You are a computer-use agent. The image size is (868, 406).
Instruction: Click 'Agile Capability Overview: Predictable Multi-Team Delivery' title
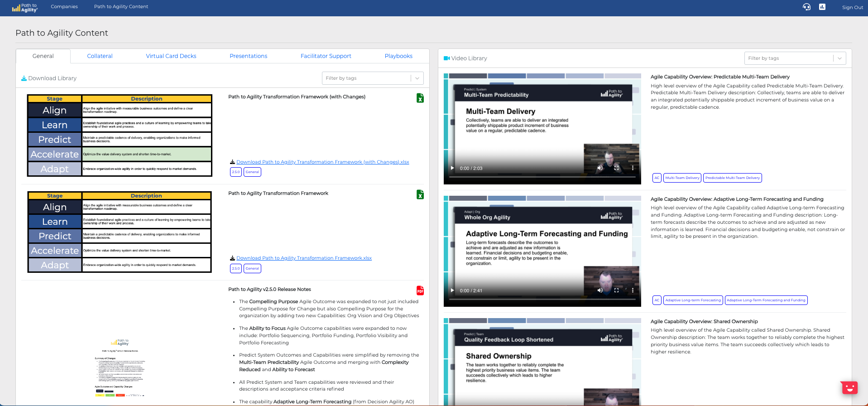tap(720, 77)
